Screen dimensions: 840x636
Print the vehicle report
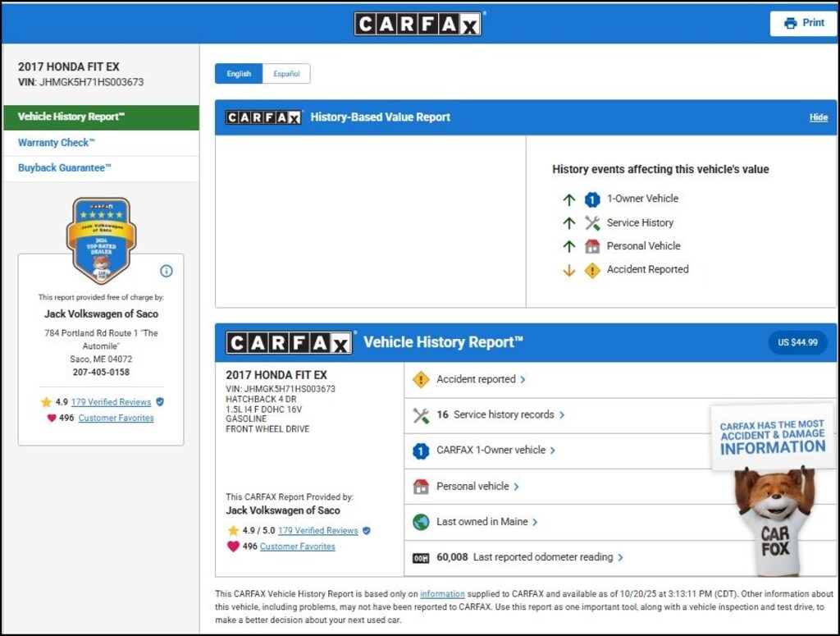click(x=803, y=23)
